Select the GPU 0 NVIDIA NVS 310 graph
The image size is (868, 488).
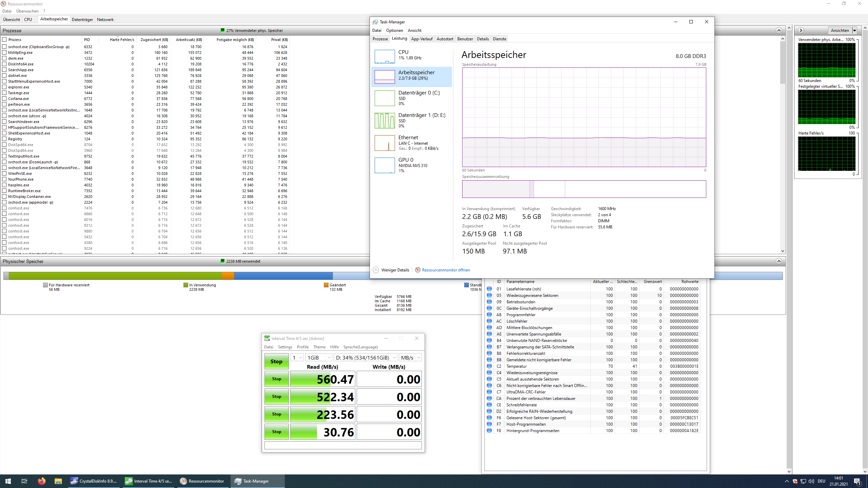tap(384, 165)
